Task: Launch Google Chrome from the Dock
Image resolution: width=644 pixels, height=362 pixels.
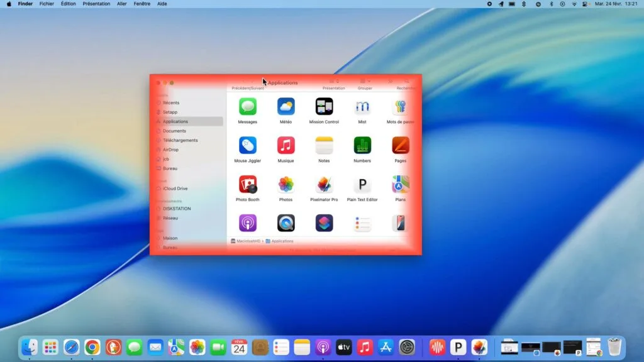Action: click(x=92, y=348)
